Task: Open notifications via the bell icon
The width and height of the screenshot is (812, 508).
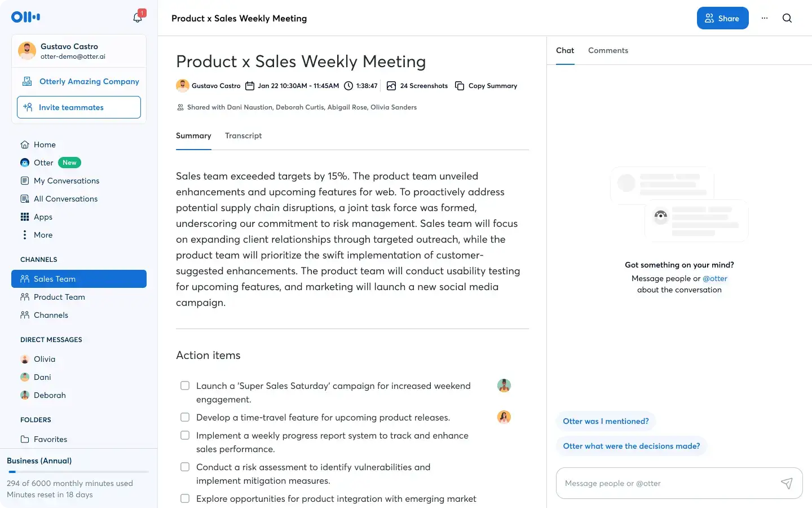Action: point(137,16)
